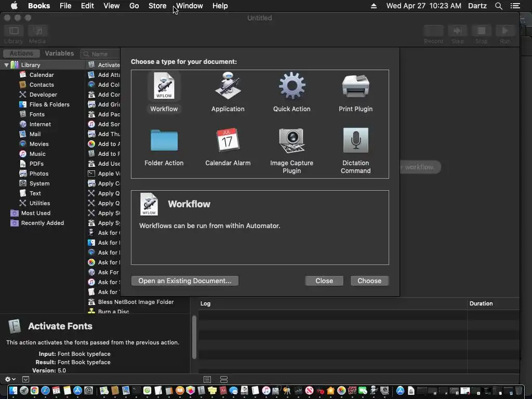Click the description pane vertical scrollbar
The image size is (532, 399).
pos(194,337)
